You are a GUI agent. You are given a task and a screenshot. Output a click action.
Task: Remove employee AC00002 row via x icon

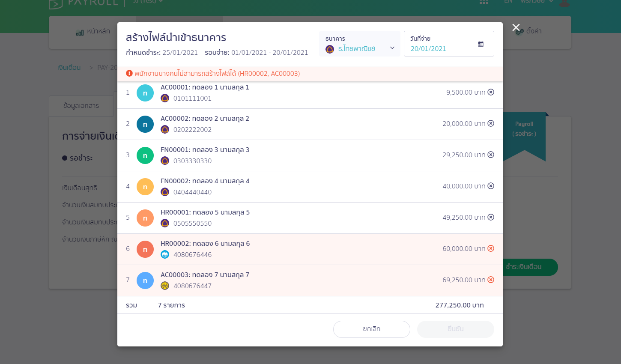tap(491, 123)
